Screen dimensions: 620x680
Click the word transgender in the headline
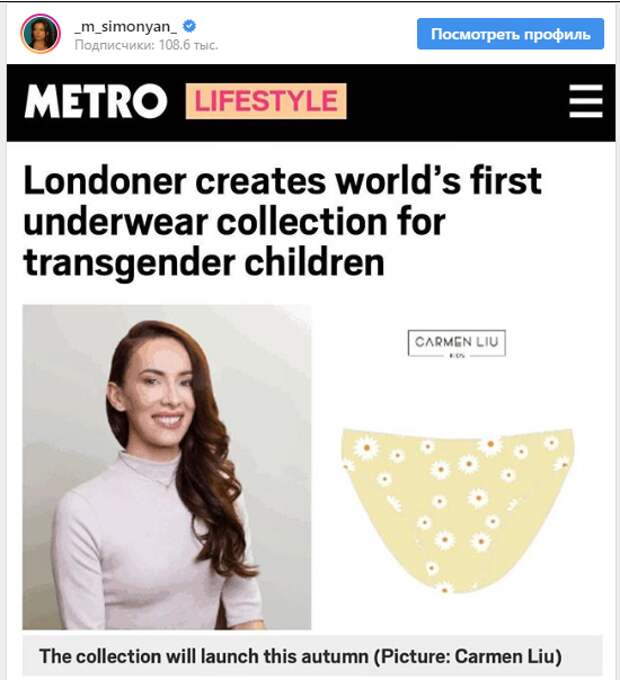click(130, 264)
